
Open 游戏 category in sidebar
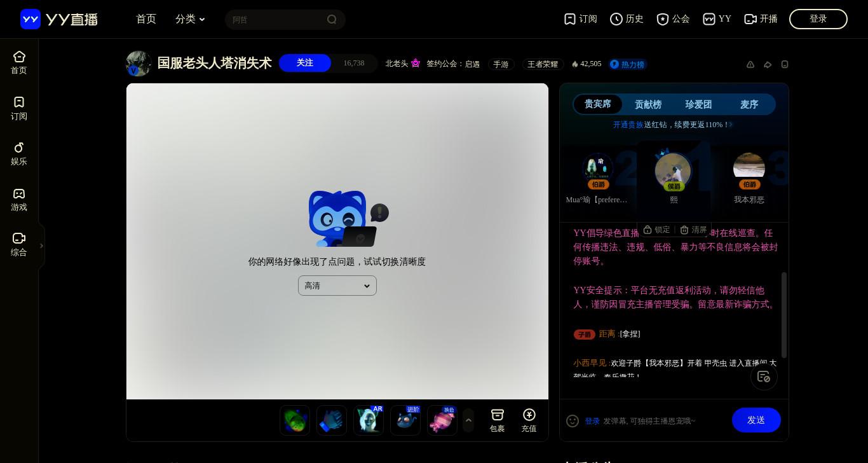19,199
